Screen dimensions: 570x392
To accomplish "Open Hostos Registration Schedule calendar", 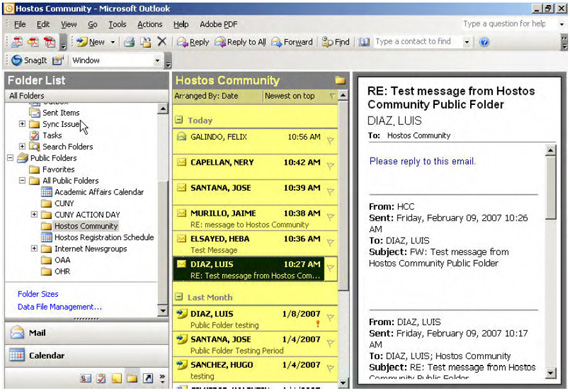I will click(x=98, y=237).
